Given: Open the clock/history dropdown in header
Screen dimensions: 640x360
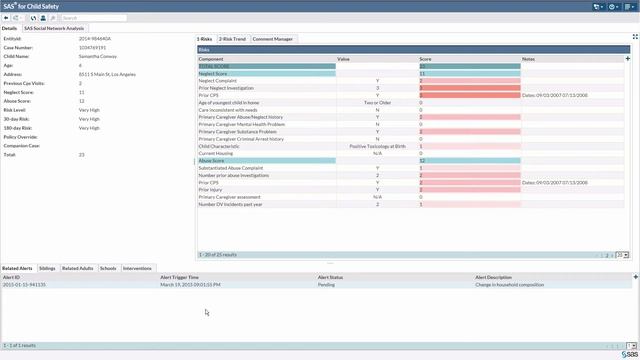Looking at the screenshot, I should [x=613, y=7].
